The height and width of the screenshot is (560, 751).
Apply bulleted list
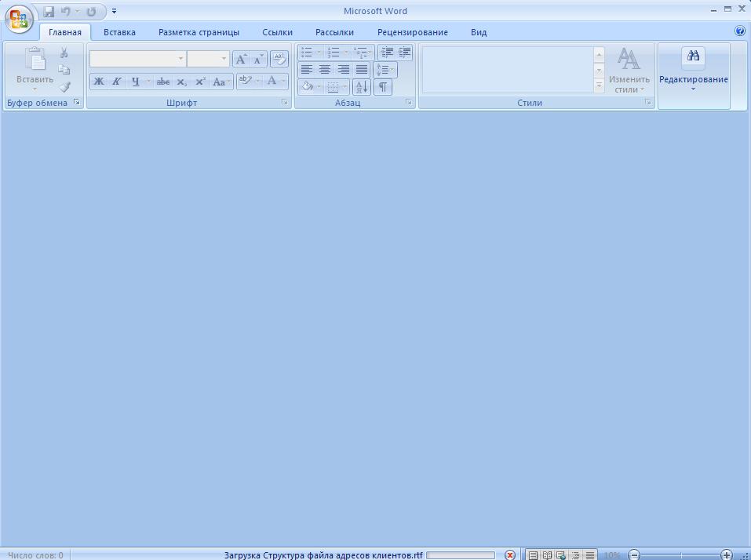[x=307, y=53]
